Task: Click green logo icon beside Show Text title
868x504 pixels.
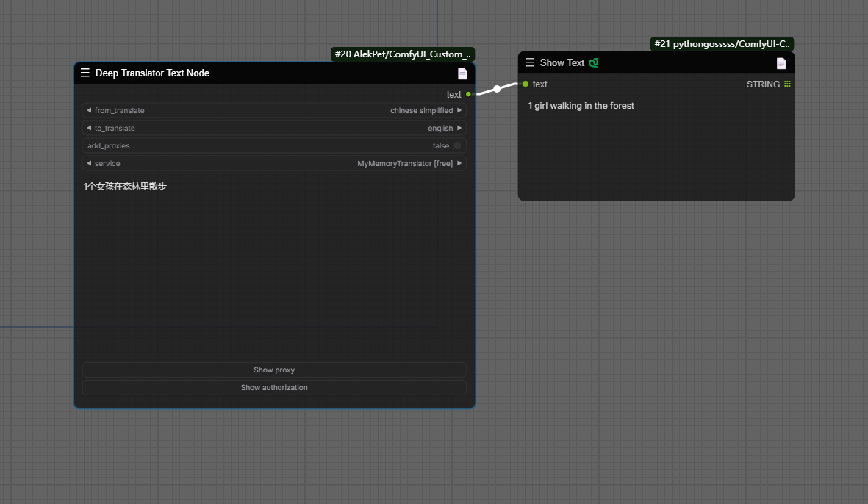Action: pyautogui.click(x=594, y=63)
